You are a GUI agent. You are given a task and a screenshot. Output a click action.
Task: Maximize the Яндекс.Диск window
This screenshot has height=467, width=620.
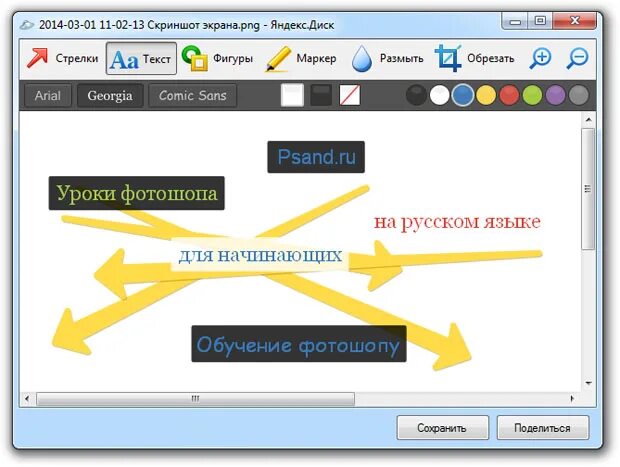(x=541, y=21)
